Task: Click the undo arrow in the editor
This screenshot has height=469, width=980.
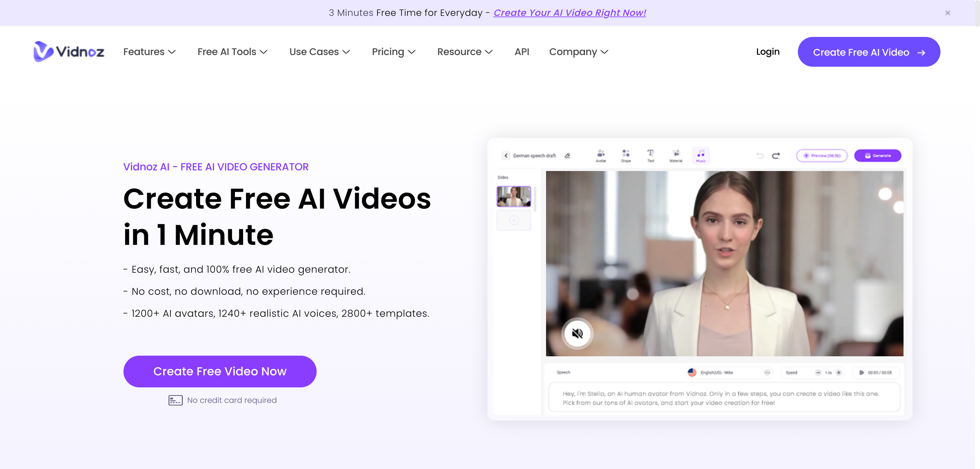Action: point(760,155)
